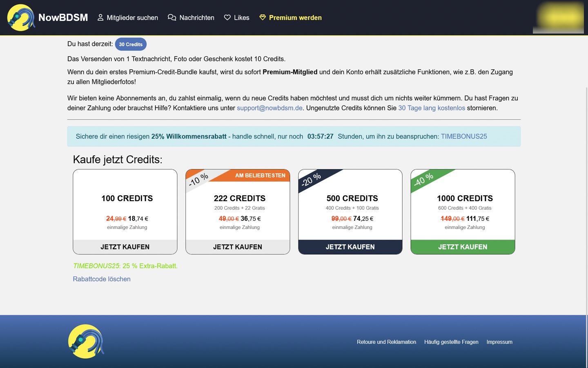Click the 03:57:27 countdown timer
Screen dimensions: 588x368
pyautogui.click(x=321, y=137)
